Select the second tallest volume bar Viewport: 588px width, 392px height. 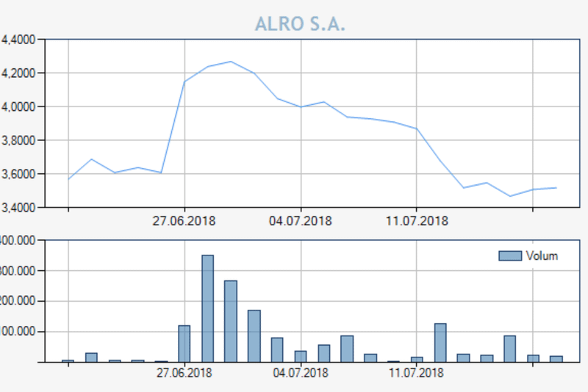click(x=231, y=321)
